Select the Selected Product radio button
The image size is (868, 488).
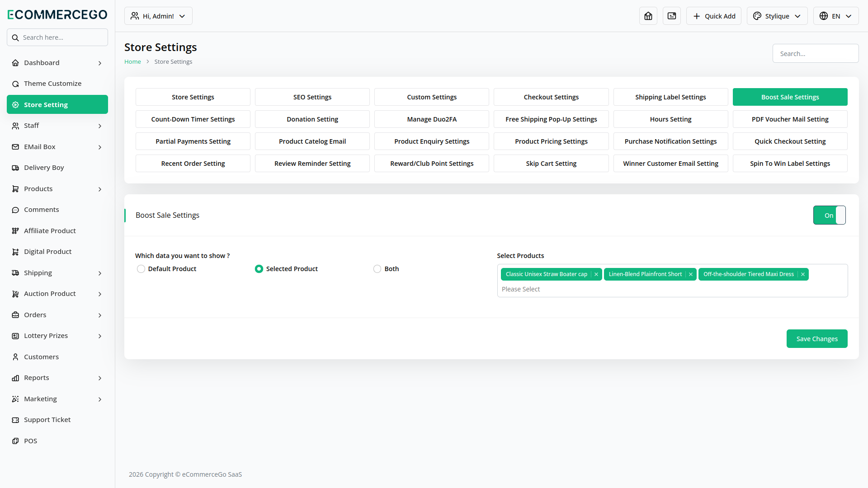[259, 269]
